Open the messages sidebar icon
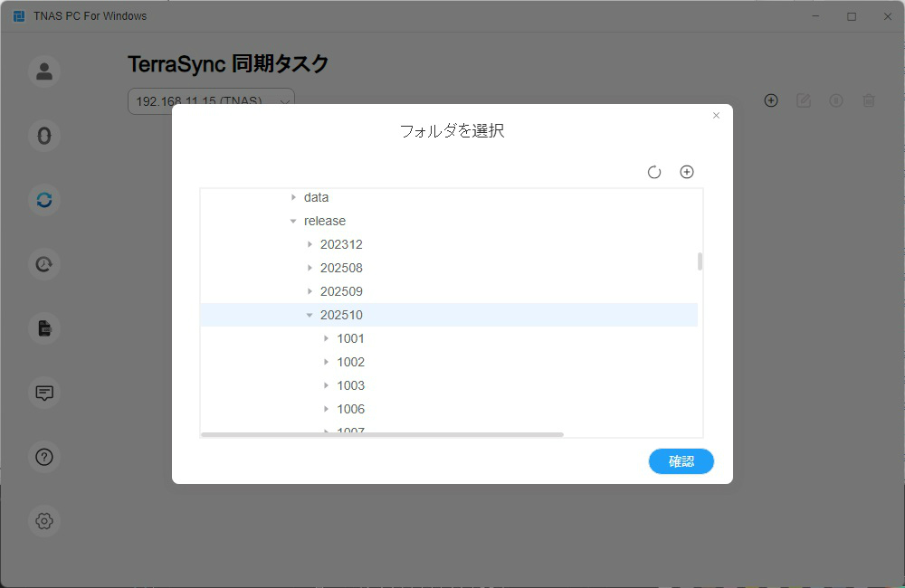This screenshot has height=588, width=905. point(44,393)
